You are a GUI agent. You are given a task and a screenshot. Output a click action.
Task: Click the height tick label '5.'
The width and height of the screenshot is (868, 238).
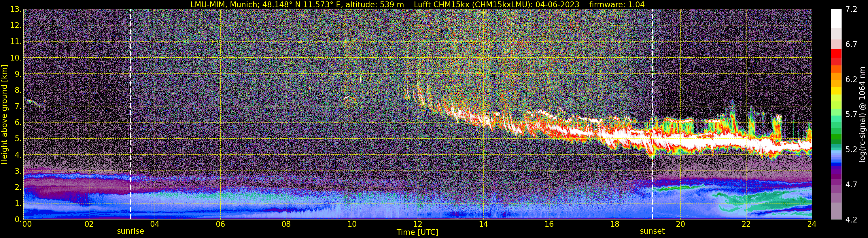(x=18, y=139)
